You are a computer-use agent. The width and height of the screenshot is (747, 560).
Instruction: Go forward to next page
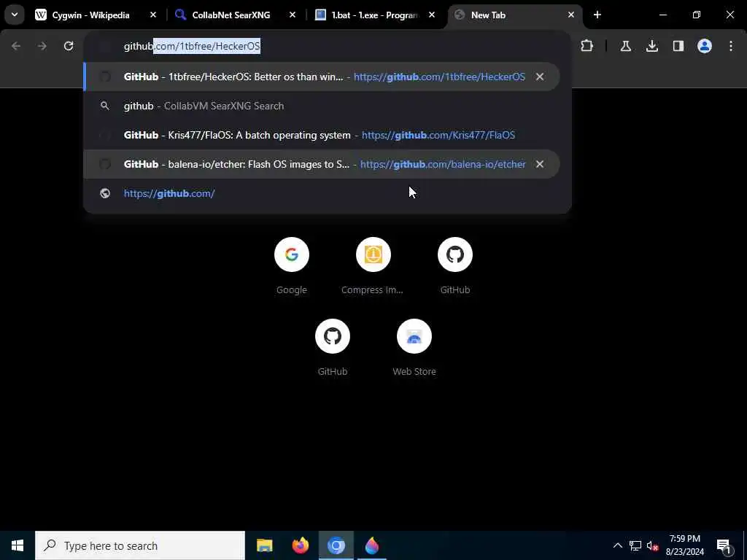coord(42,46)
